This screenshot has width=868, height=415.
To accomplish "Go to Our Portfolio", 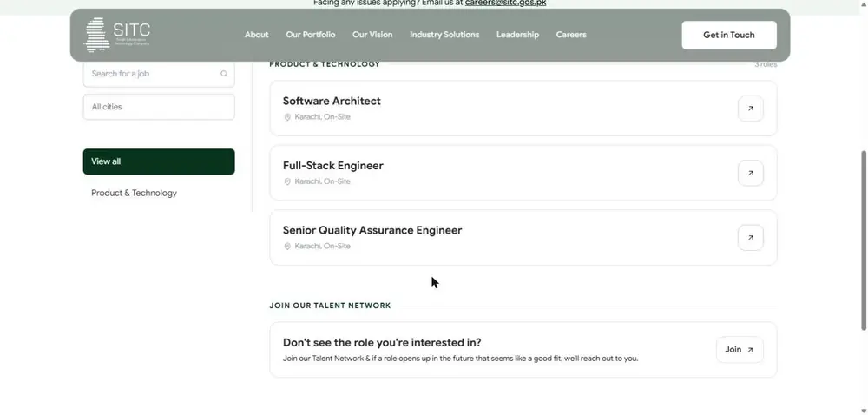I will tap(311, 35).
